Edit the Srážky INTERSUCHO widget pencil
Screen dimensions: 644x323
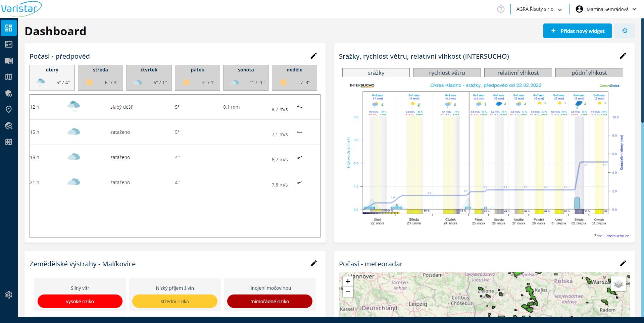pyautogui.click(x=623, y=56)
